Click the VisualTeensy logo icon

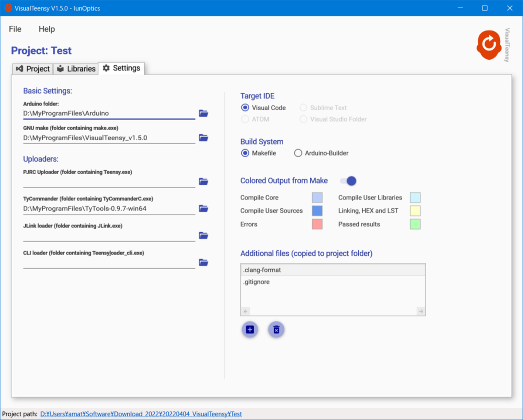pyautogui.click(x=489, y=45)
